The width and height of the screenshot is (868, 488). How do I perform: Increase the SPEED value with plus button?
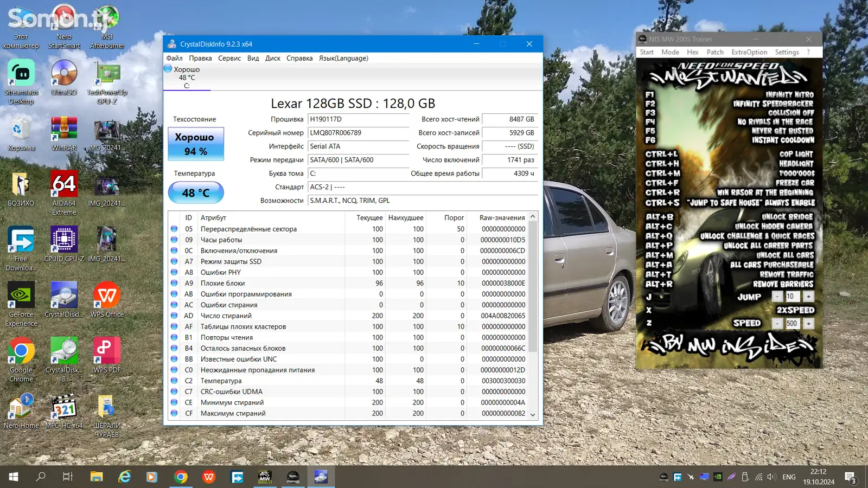(808, 323)
